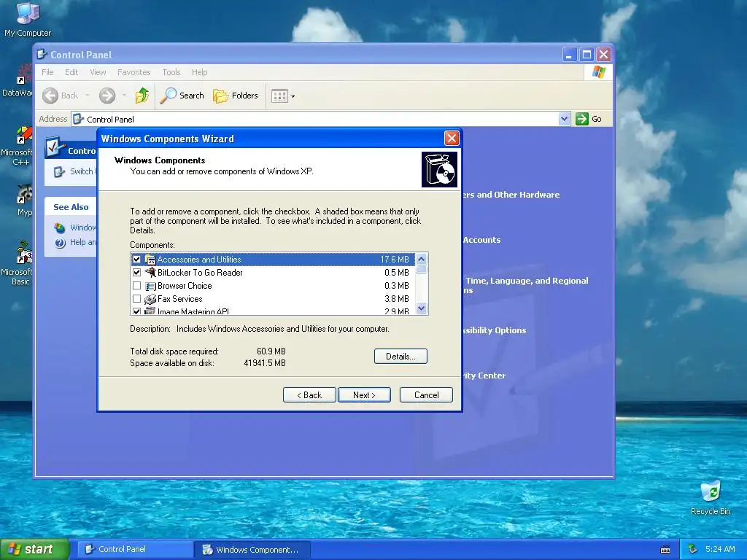Expand the Back history dropdown arrow
The height and width of the screenshot is (560, 747).
[x=88, y=96]
